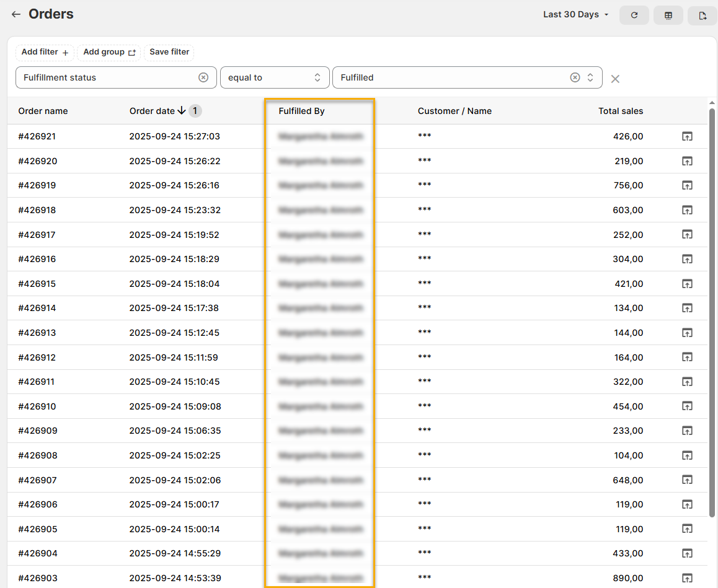Clear the Fulfilled value with x icon
Viewport: 718px width, 588px height.
[575, 77]
